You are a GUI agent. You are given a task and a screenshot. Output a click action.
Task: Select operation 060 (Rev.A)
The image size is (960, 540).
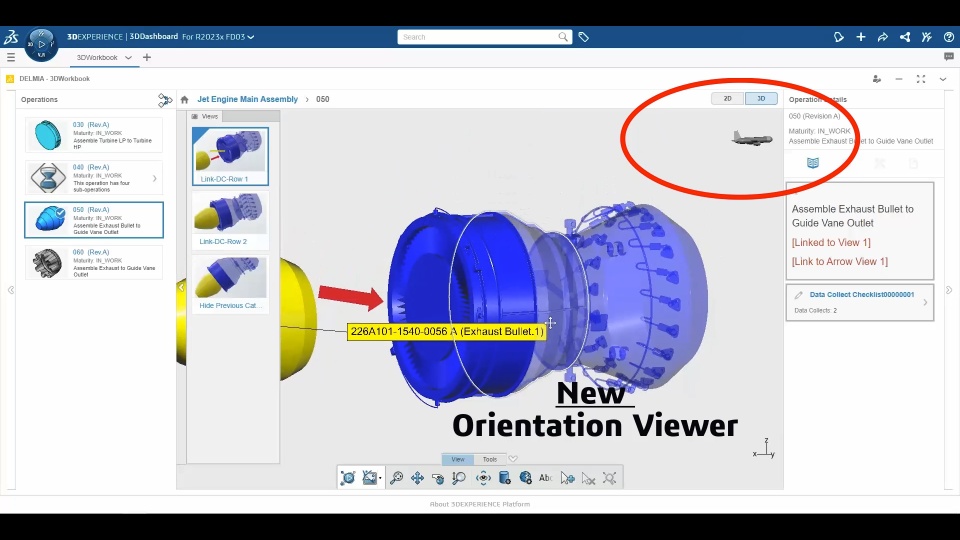(x=94, y=262)
